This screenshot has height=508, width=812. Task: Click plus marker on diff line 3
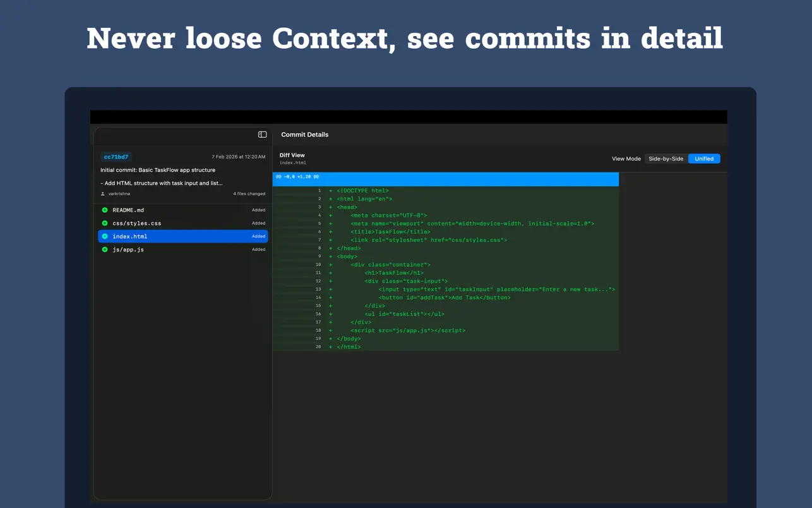pyautogui.click(x=330, y=207)
